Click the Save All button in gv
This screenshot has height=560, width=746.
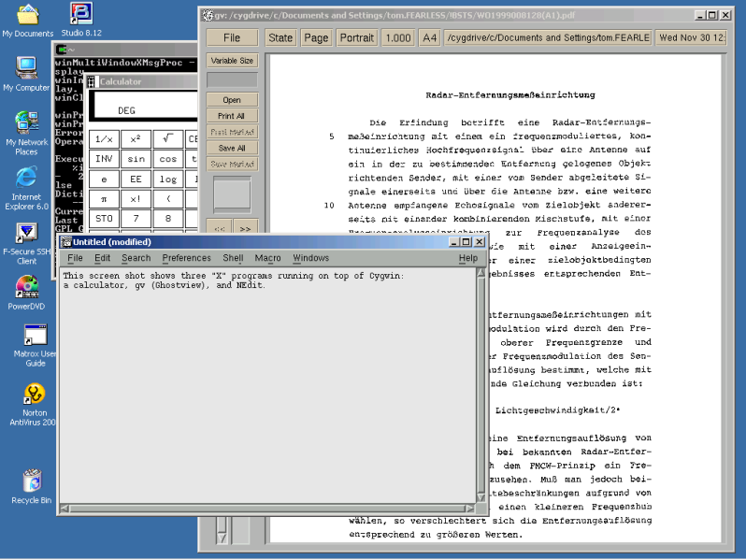pos(232,148)
